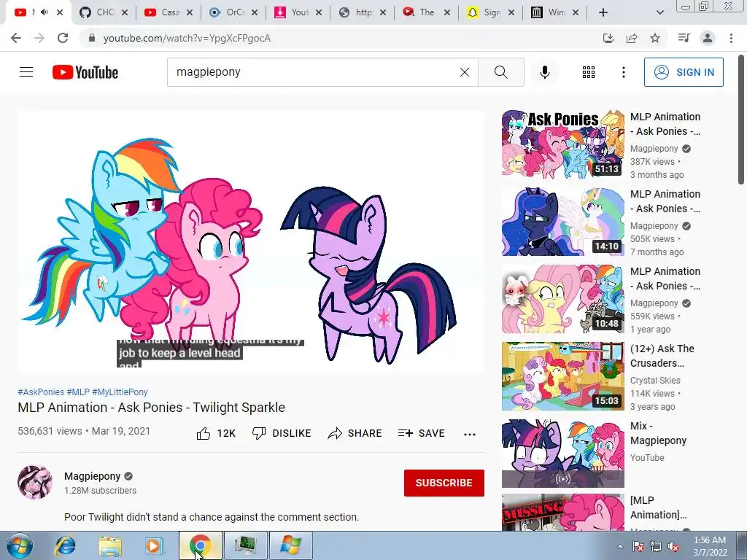The height and width of the screenshot is (560, 747).
Task: Click Crystal Skies channel name
Action: point(655,381)
